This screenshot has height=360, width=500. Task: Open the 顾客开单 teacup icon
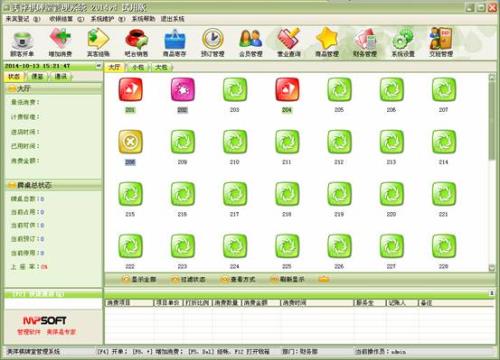coord(22,43)
